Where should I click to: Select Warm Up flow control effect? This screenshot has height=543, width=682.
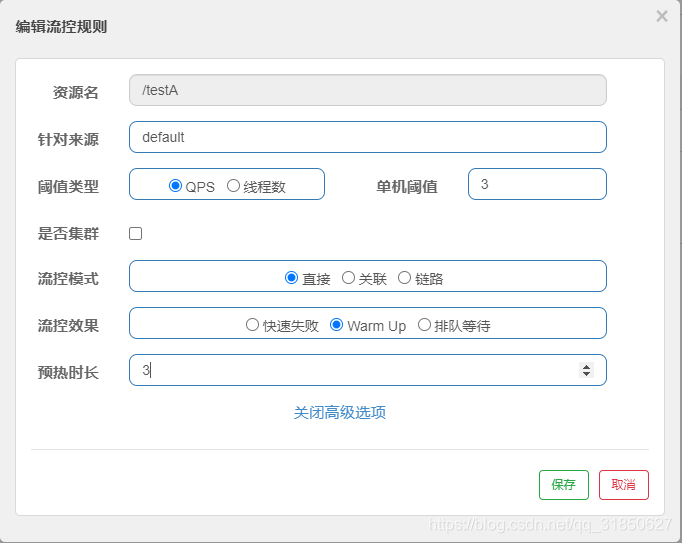(337, 325)
